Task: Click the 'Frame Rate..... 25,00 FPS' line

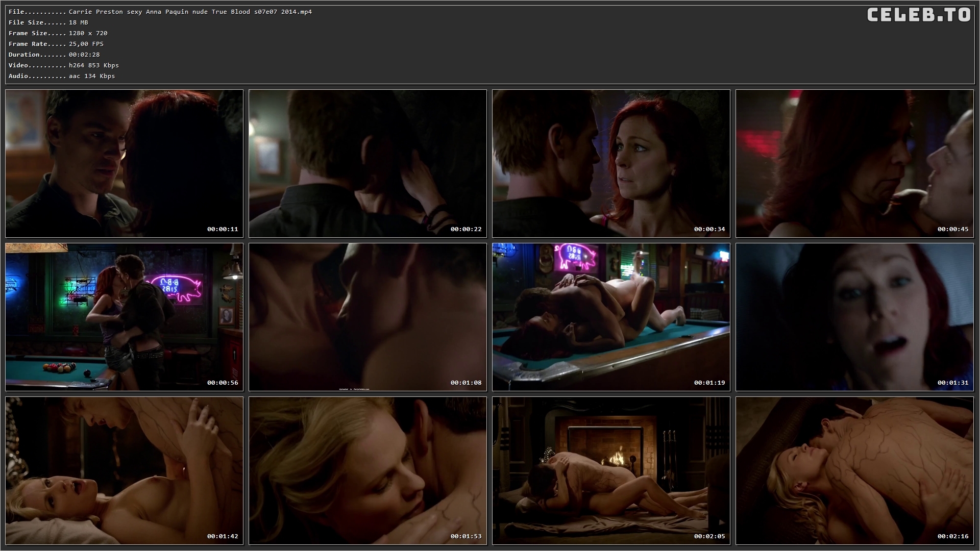Action: (56, 44)
